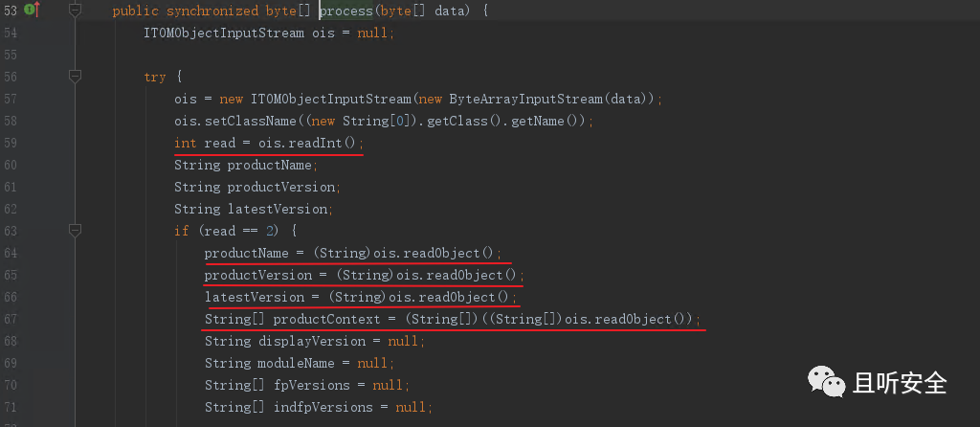Click the 'displayVersion' variable on line 68
980x427 pixels.
click(x=312, y=342)
